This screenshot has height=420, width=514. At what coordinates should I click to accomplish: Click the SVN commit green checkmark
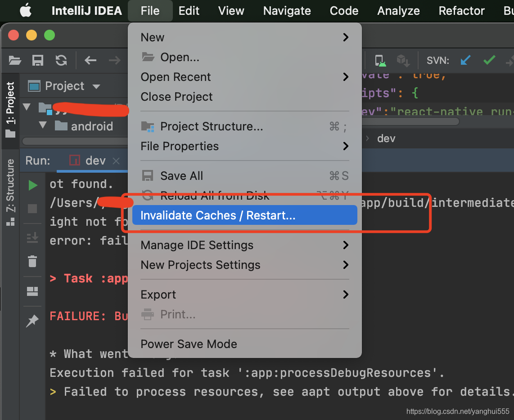coord(489,60)
